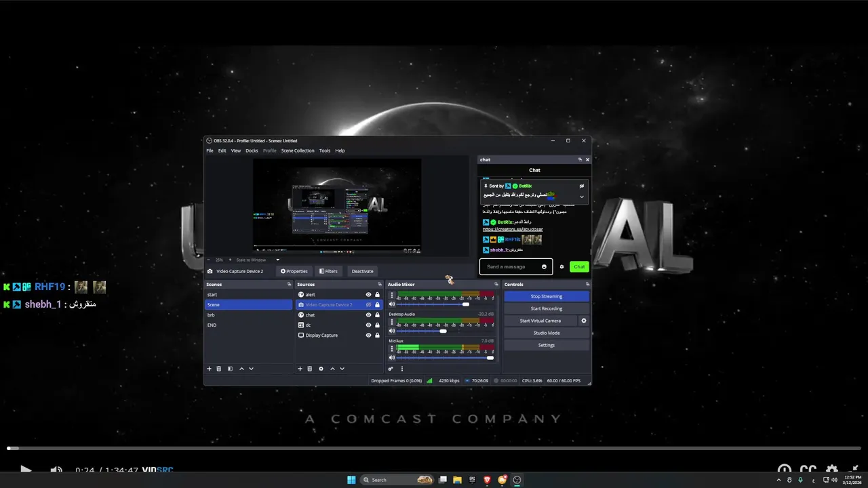
Task: Open Audio Mixer bottom options menu dots
Action: click(x=402, y=369)
